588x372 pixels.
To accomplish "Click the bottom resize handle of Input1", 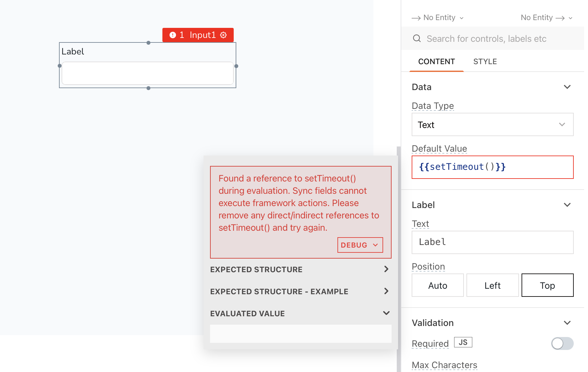I will pyautogui.click(x=148, y=88).
